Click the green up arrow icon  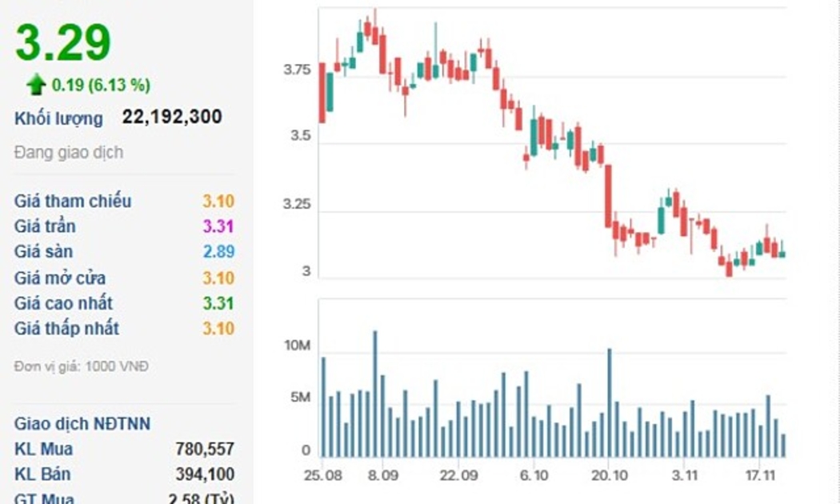(35, 85)
